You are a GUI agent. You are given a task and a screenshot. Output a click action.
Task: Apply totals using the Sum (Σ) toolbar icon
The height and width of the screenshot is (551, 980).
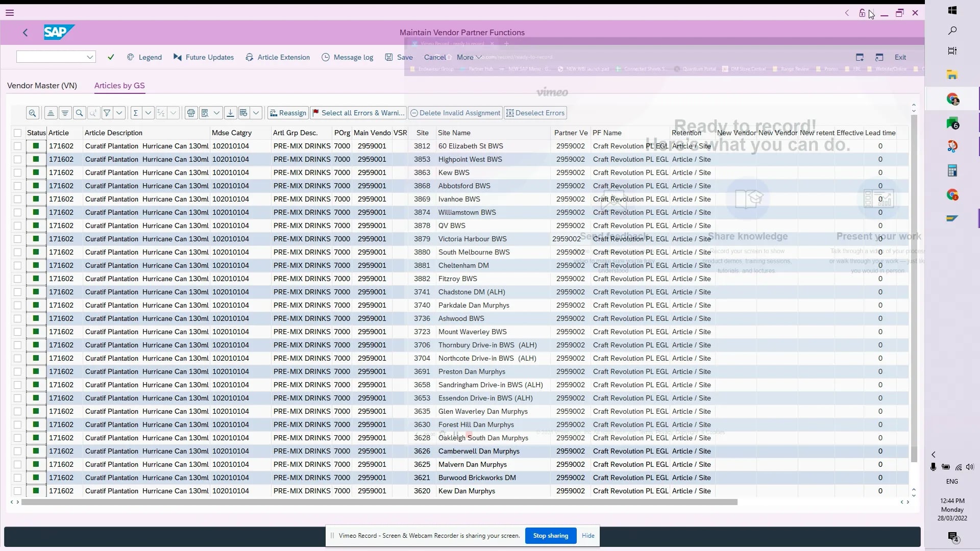(x=136, y=113)
